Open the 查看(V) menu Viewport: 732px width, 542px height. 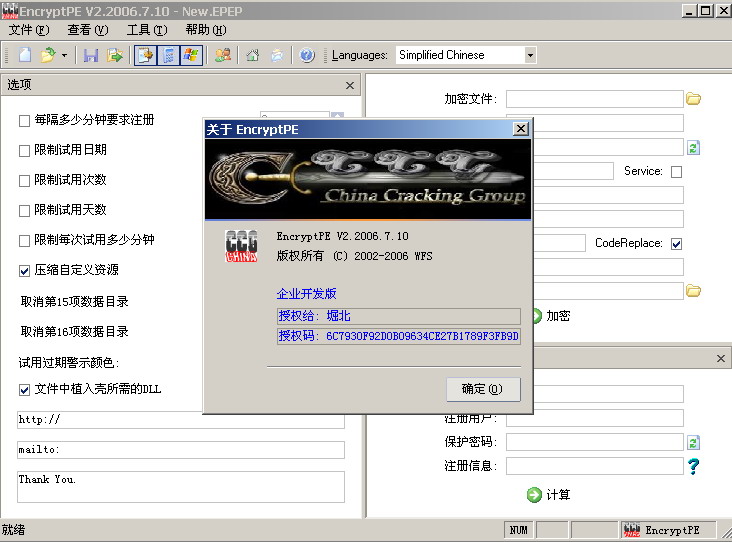click(88, 30)
